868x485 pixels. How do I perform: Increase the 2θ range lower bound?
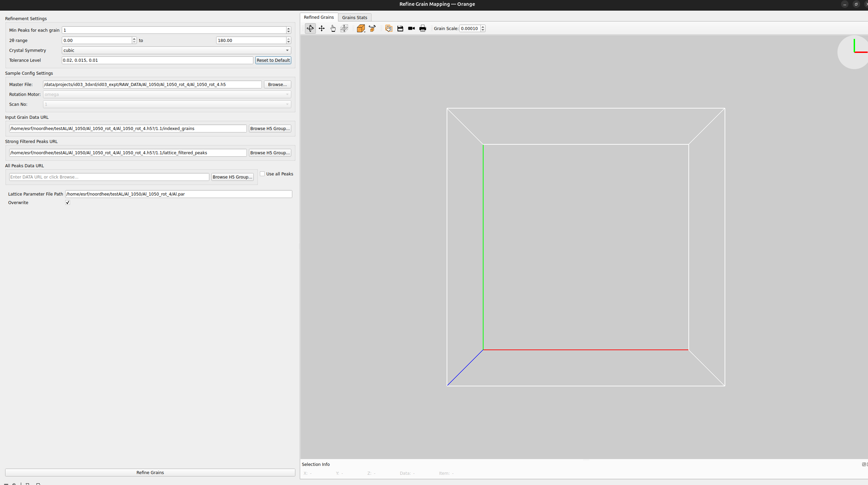pos(134,39)
